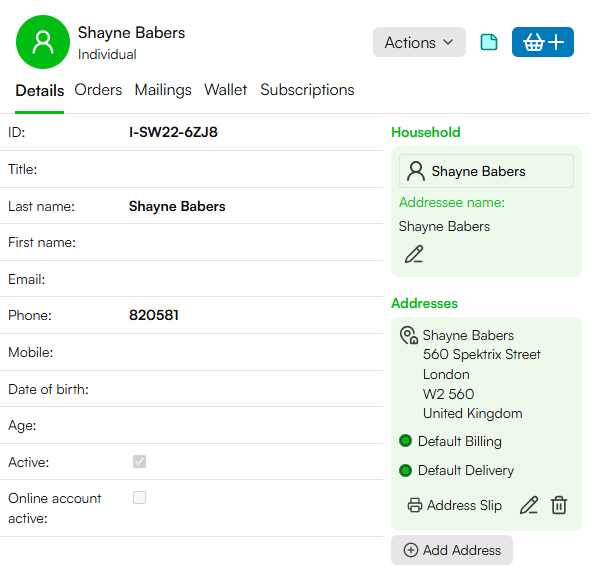Select the Default Delivery indicator
Image resolution: width=599 pixels, height=567 pixels.
(x=405, y=470)
